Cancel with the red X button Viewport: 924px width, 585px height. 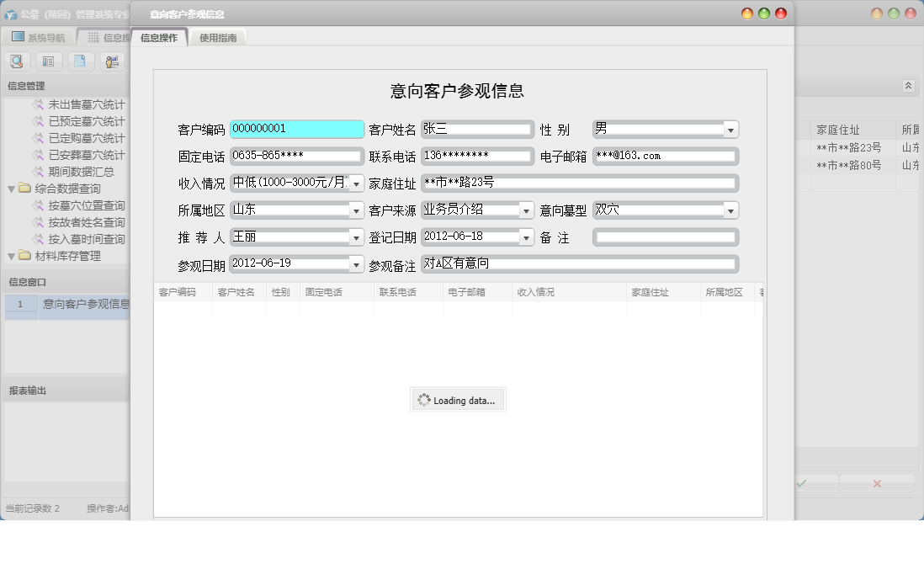coord(878,483)
